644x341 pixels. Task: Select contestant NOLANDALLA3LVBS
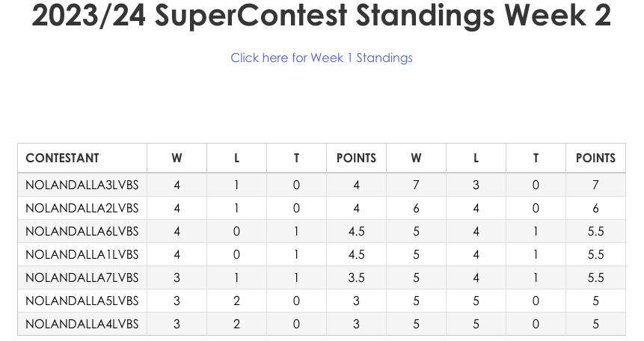(x=82, y=185)
